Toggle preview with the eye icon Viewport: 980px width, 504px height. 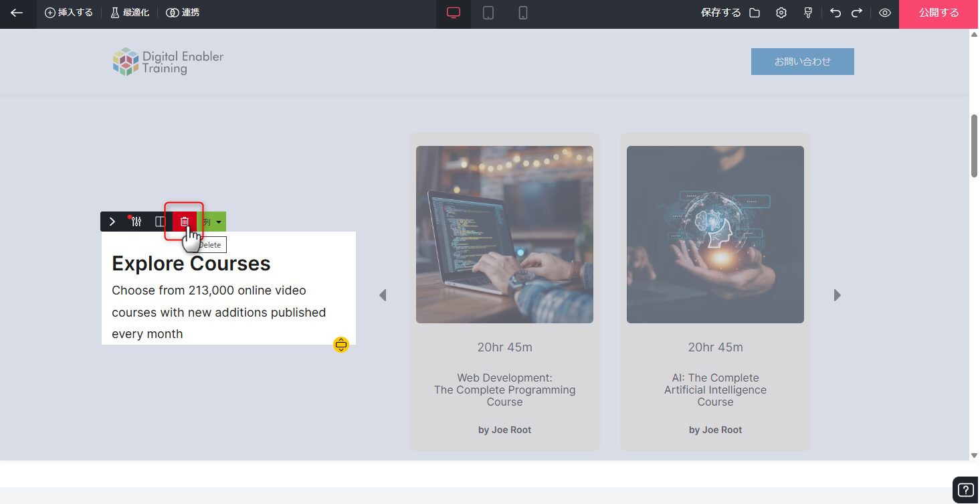[885, 13]
